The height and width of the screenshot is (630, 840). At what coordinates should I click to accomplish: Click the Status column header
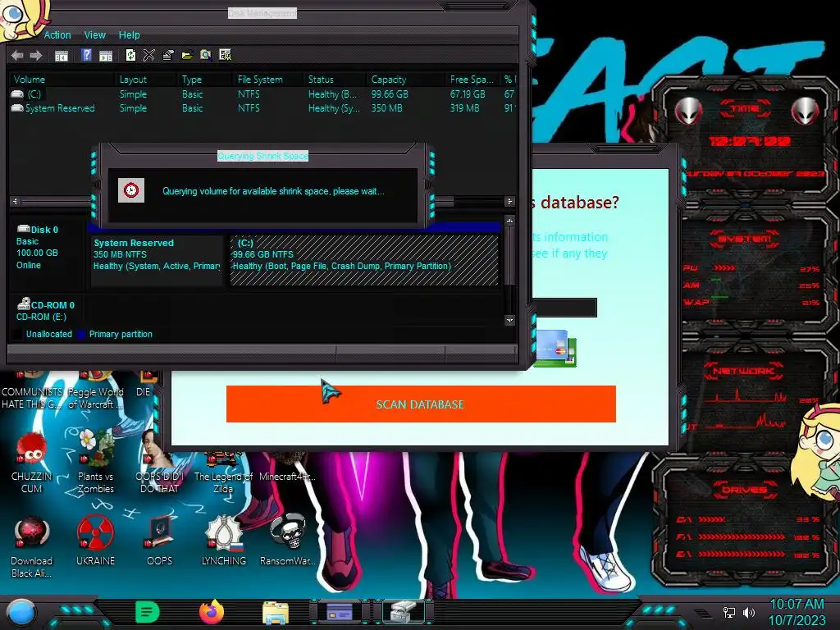tap(335, 80)
